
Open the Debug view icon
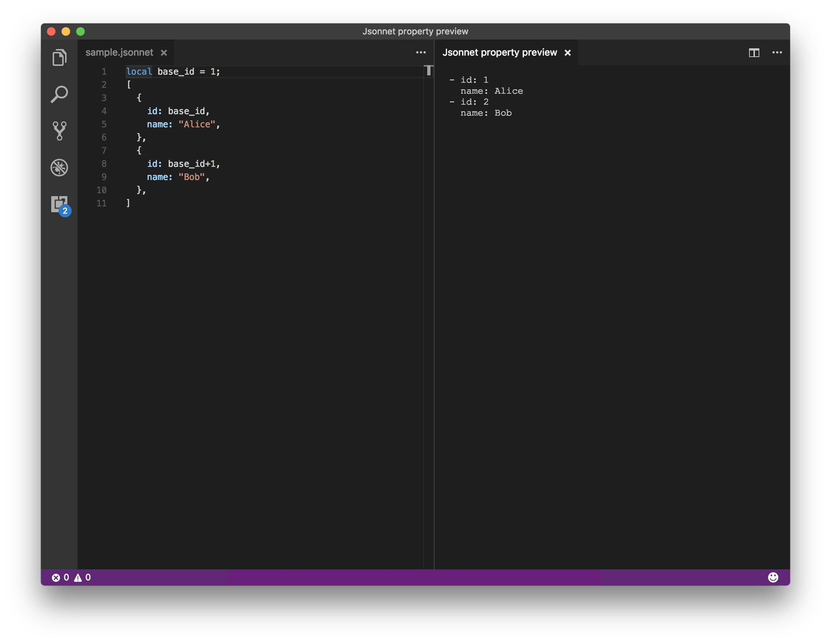pos(59,168)
